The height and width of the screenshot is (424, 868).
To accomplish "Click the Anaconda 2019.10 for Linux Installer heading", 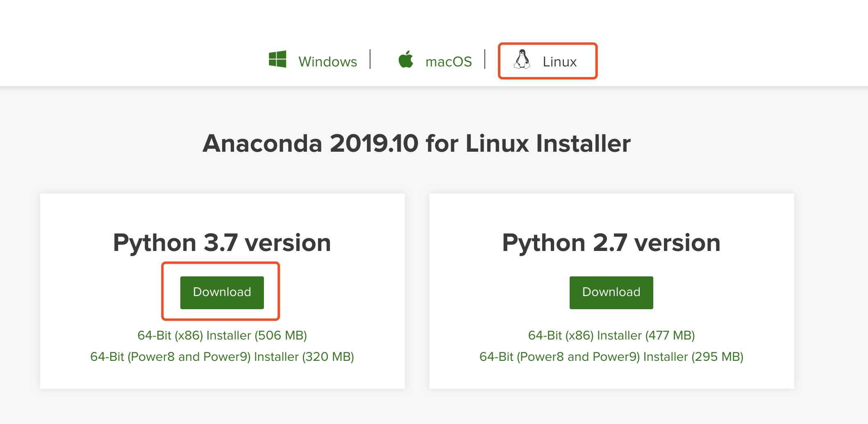I will 416,144.
